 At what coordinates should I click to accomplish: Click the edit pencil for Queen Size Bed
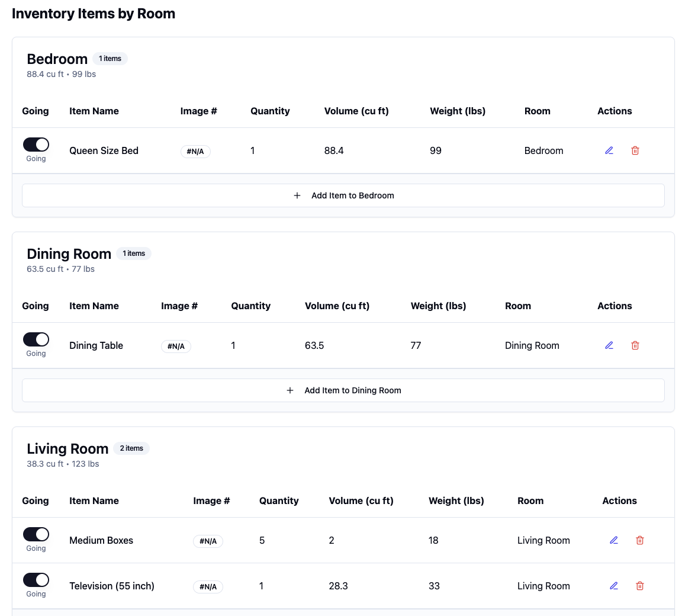(x=609, y=150)
